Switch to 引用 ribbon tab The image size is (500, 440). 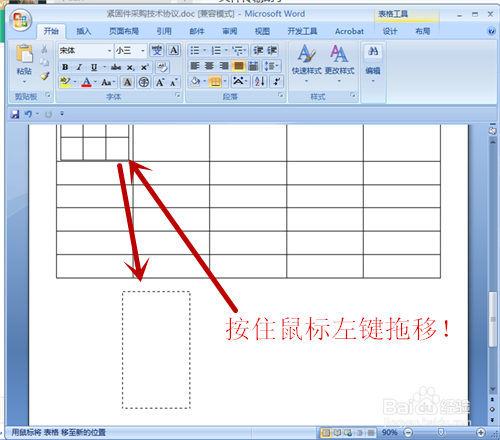(164, 31)
